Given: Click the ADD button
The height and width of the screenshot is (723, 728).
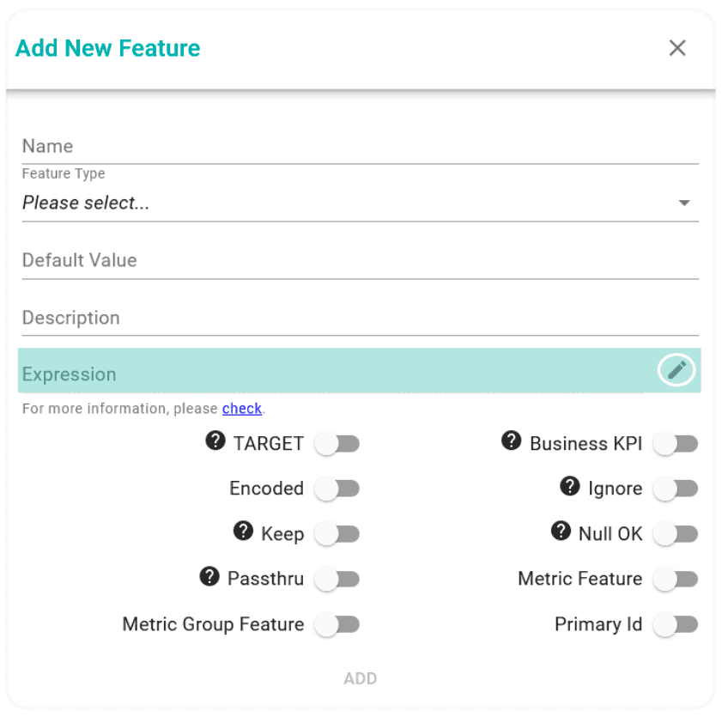Looking at the screenshot, I should click(x=361, y=678).
